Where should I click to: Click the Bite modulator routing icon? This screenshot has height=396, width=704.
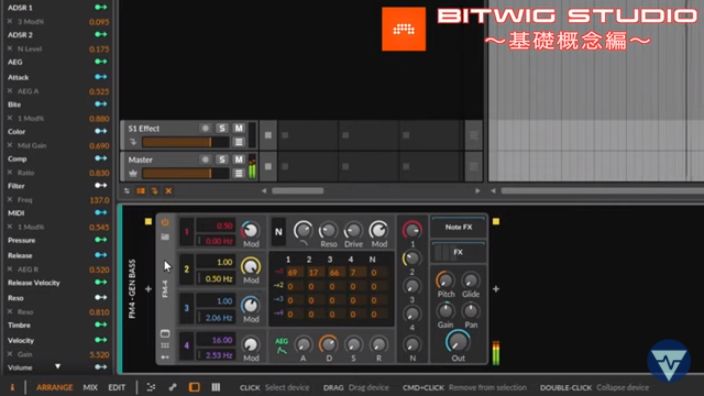[101, 104]
